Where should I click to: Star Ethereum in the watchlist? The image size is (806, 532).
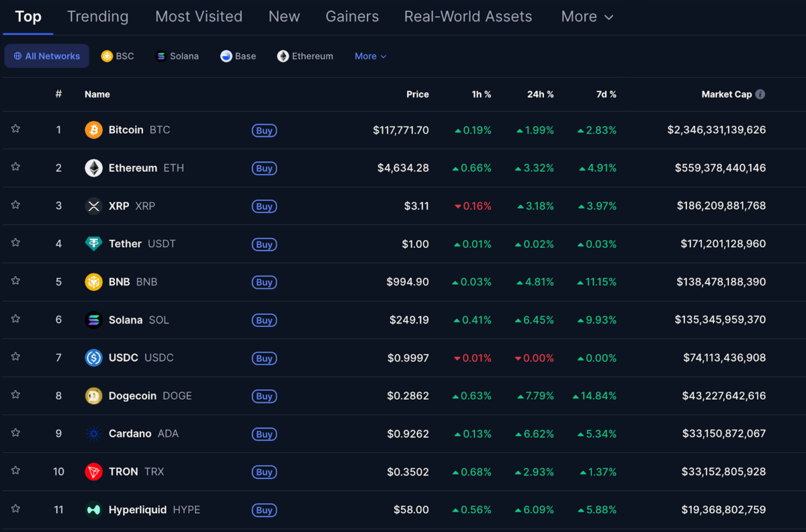[x=15, y=167]
